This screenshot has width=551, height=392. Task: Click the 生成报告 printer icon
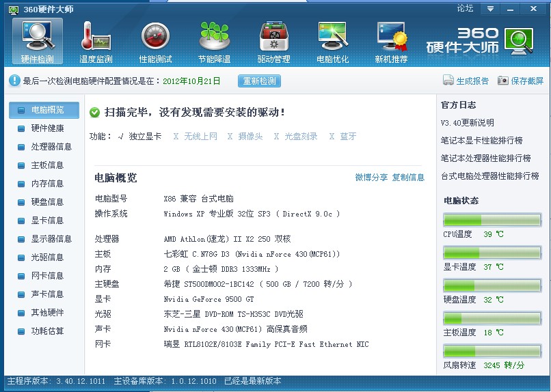point(448,81)
